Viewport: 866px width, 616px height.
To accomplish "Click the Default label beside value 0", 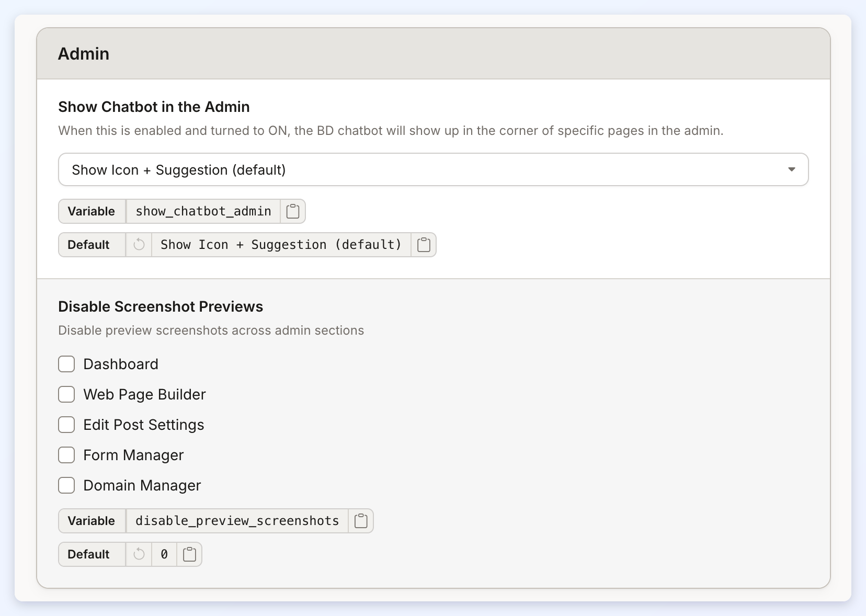I will (88, 554).
